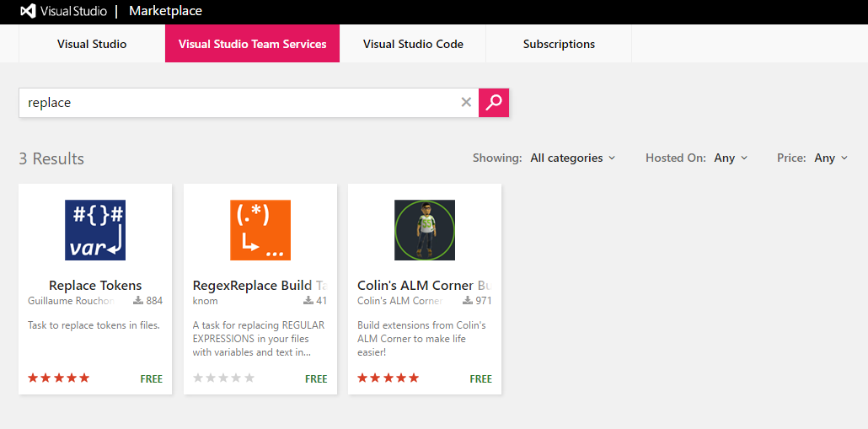This screenshot has width=868, height=429.
Task: Click the RegexReplace download count icon
Action: pyautogui.click(x=308, y=301)
